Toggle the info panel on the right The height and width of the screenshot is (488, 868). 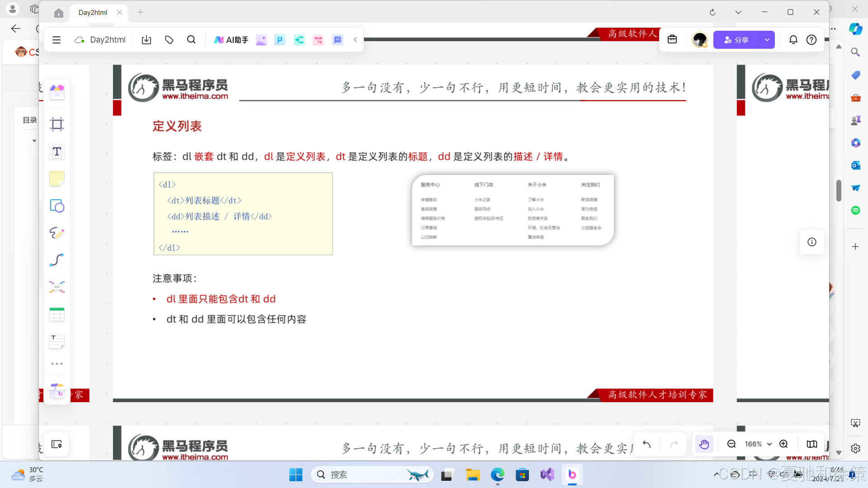pyautogui.click(x=811, y=242)
